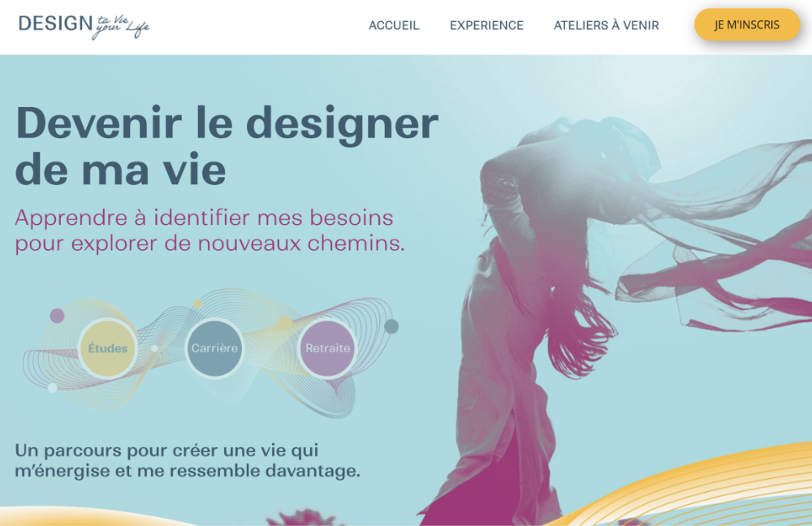The image size is (812, 526).
Task: Click the white dot between Études and Carrière
Action: click(154, 348)
